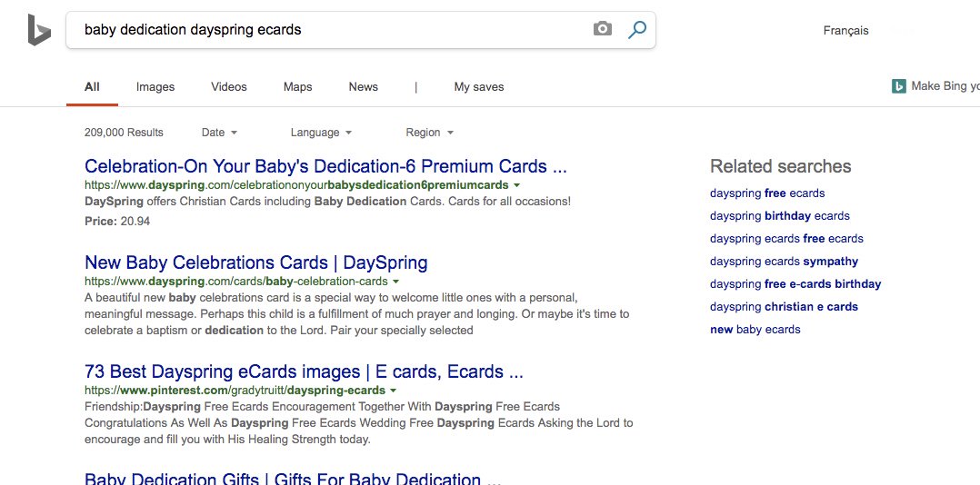The width and height of the screenshot is (980, 485).
Task: Click Make Bing your homepage text
Action: pyautogui.click(x=945, y=86)
